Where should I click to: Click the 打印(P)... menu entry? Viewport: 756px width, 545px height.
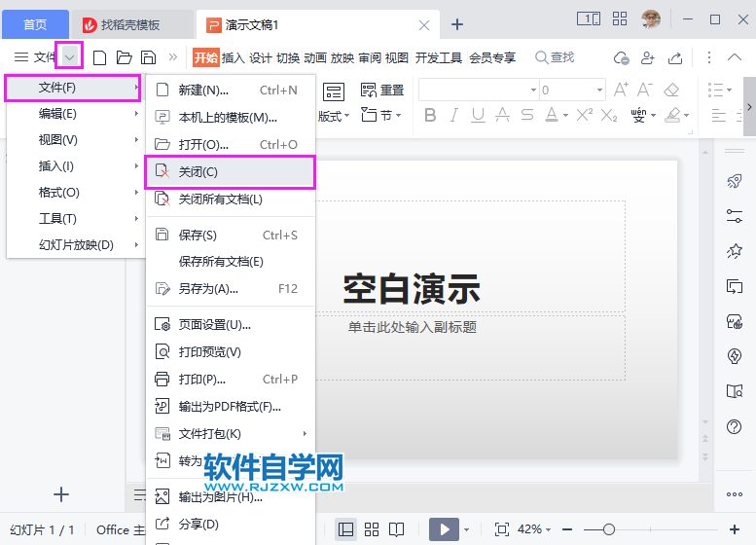[230, 380]
